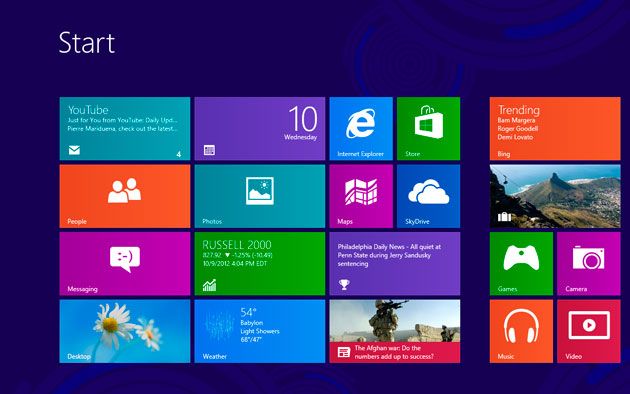Launch the Messaging app tile
The width and height of the screenshot is (630, 394).
pyautogui.click(x=125, y=263)
